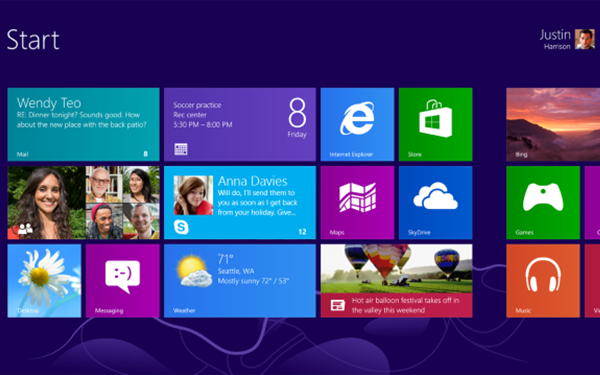Image resolution: width=600 pixels, height=375 pixels.
Task: Open the Skype message from Anna Davies
Action: point(240,203)
